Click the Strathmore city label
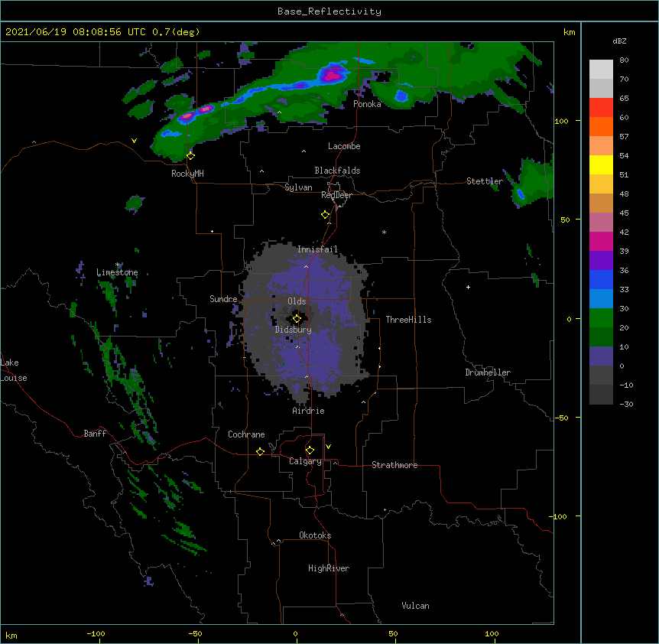This screenshot has width=659, height=644. click(x=394, y=465)
